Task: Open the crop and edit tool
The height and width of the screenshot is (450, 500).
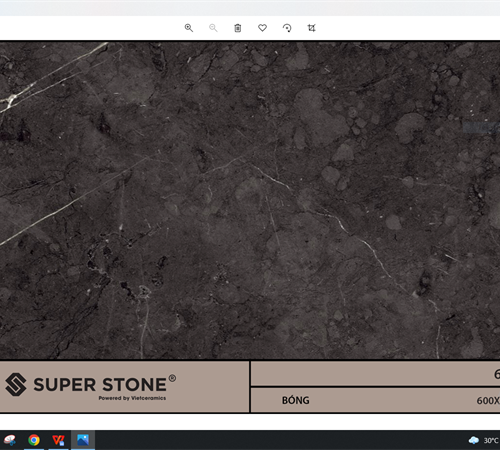Action: 311,28
